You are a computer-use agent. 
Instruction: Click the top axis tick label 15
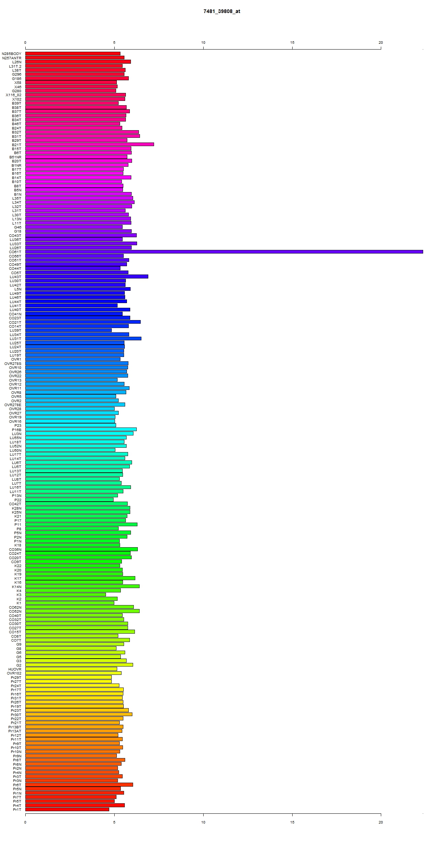[292, 43]
